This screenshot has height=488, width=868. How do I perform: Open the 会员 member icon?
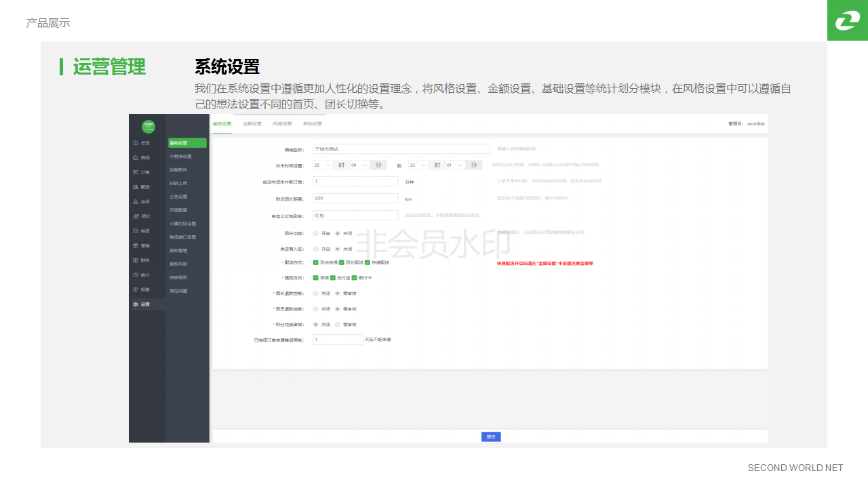pyautogui.click(x=136, y=201)
